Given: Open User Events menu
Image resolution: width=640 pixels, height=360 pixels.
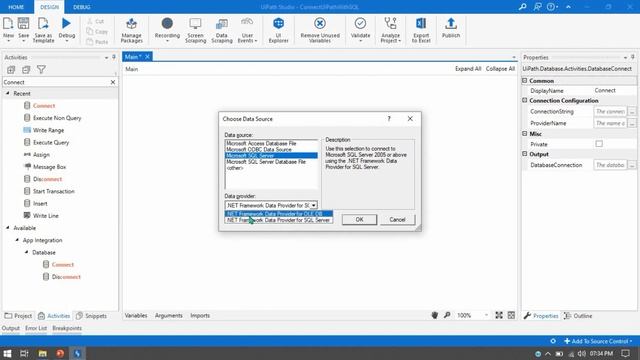Looking at the screenshot, I should click(x=247, y=30).
